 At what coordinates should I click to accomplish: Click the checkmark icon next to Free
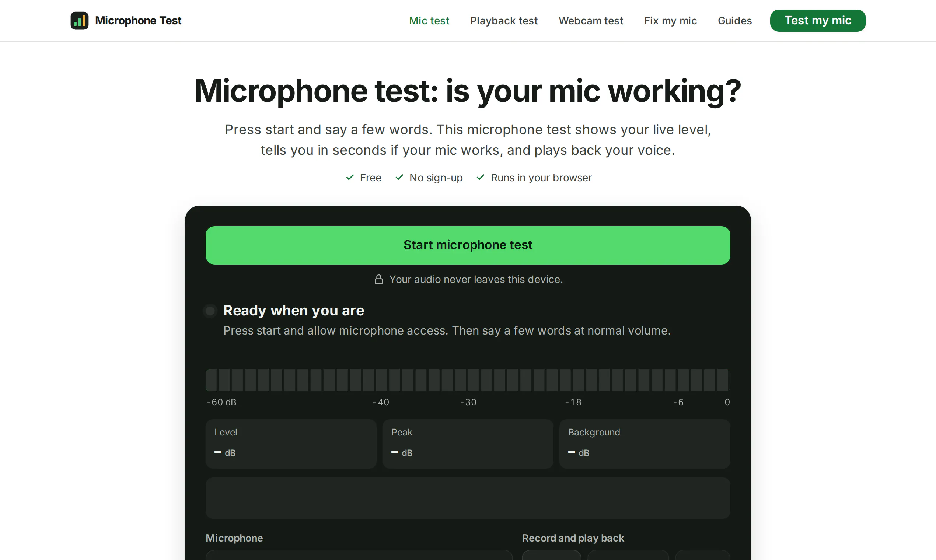pos(350,177)
